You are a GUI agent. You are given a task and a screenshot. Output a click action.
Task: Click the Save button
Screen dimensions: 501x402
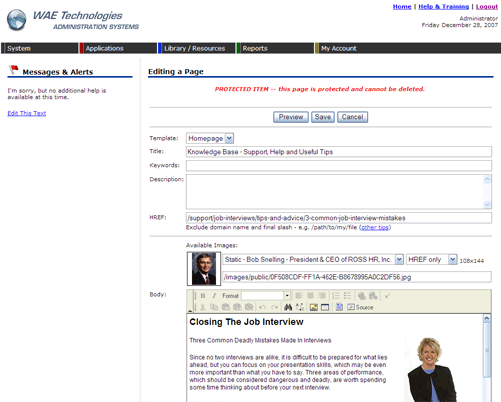tap(323, 117)
